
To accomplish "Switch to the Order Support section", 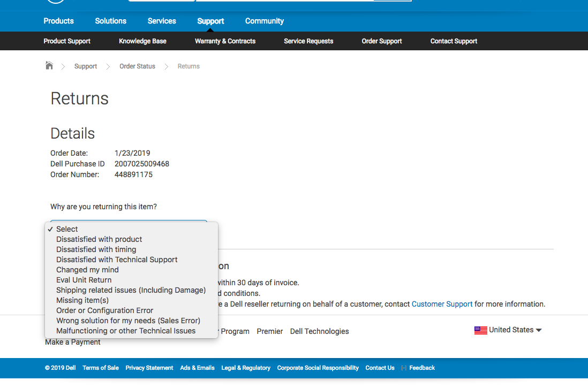I will click(x=381, y=41).
